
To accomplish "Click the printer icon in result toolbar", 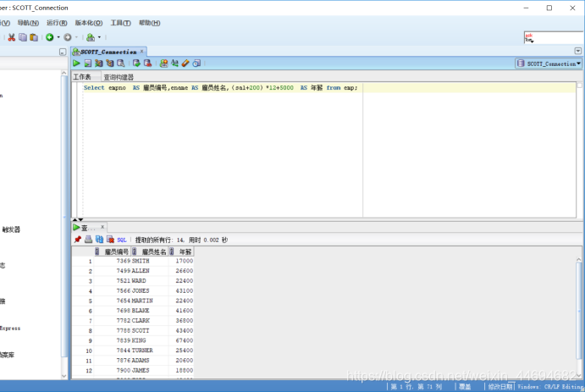I will (x=88, y=240).
